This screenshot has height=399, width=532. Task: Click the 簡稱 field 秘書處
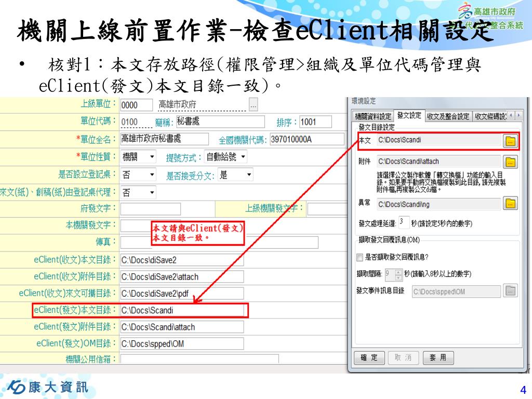coord(220,122)
